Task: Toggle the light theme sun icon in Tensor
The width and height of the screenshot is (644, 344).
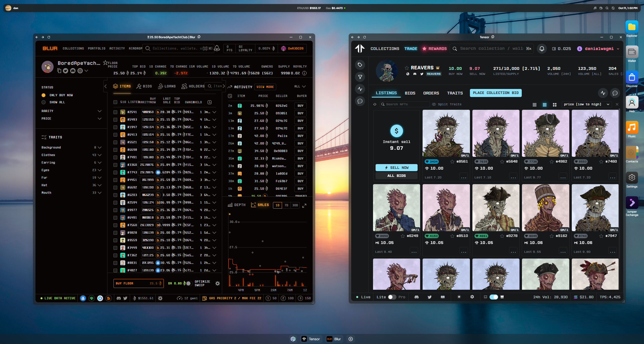Action: tap(459, 297)
